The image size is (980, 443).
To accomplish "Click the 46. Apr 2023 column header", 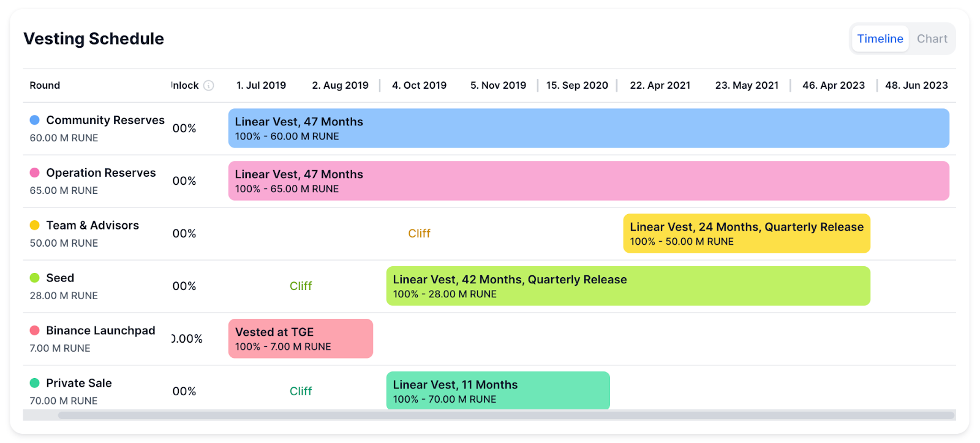I will [834, 86].
